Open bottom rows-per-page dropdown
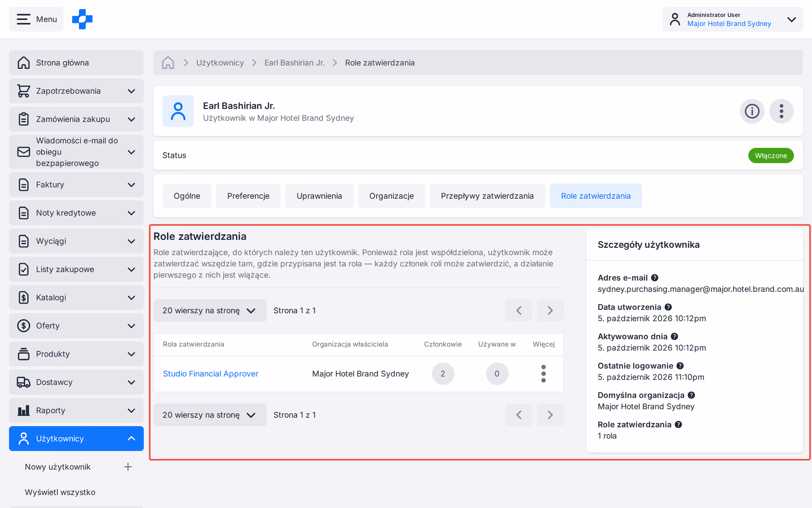Screen dimensions: 812x508 click(210, 415)
